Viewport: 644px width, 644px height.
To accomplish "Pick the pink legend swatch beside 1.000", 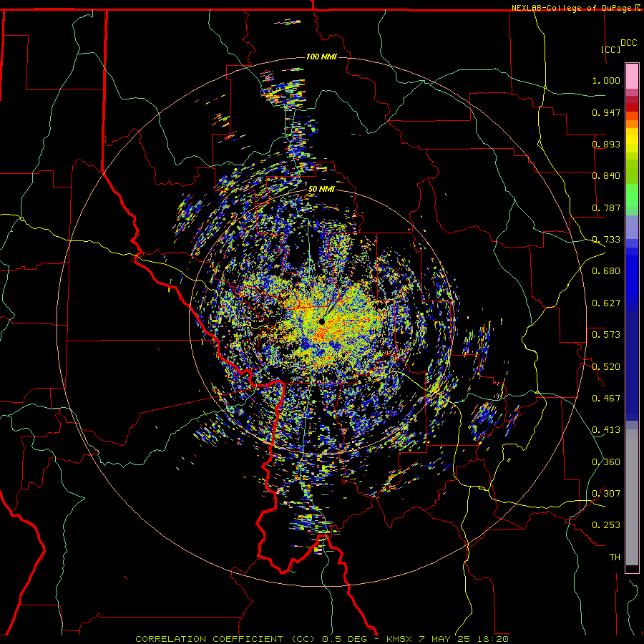I will [632, 77].
